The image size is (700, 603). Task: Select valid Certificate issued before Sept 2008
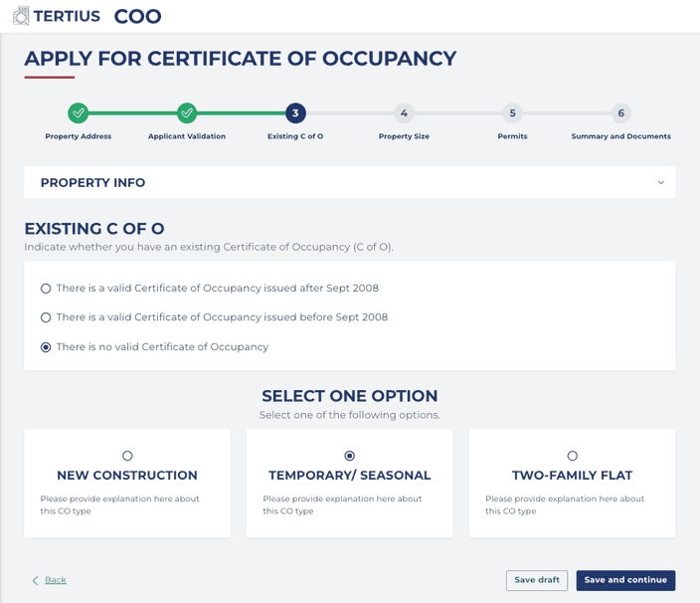(46, 317)
